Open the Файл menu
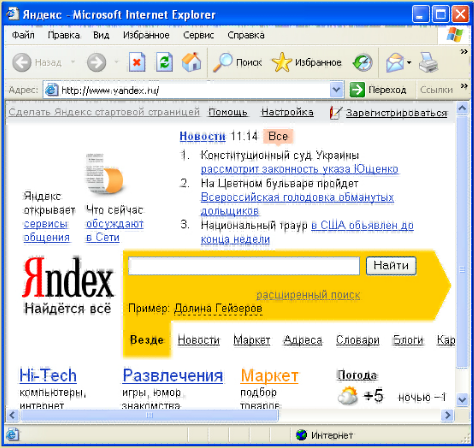Image resolution: width=474 pixels, height=448 pixels. [x=23, y=35]
